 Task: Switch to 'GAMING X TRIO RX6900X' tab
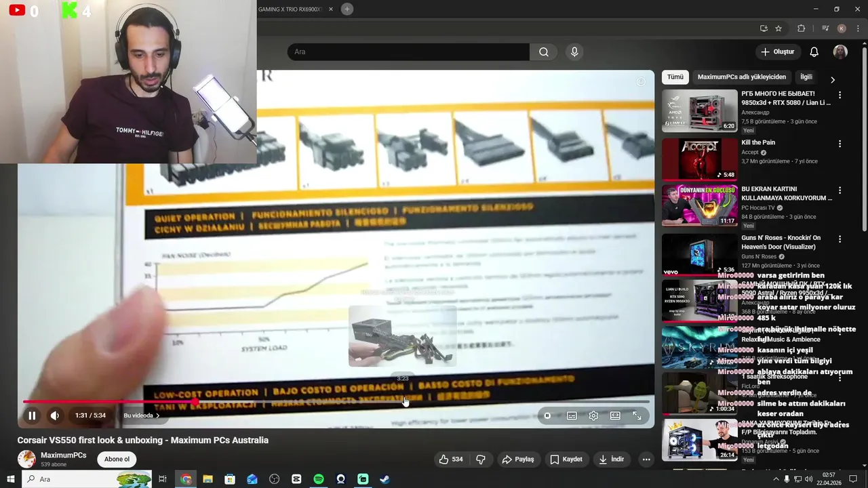coord(290,9)
